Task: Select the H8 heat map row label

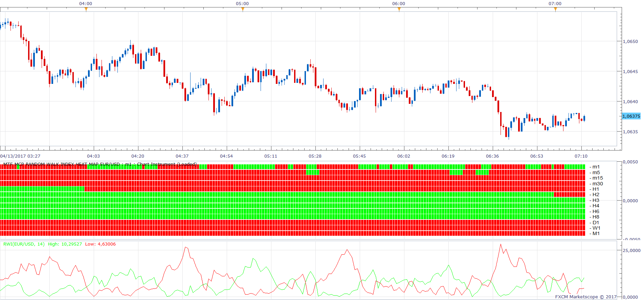Action: tap(595, 217)
